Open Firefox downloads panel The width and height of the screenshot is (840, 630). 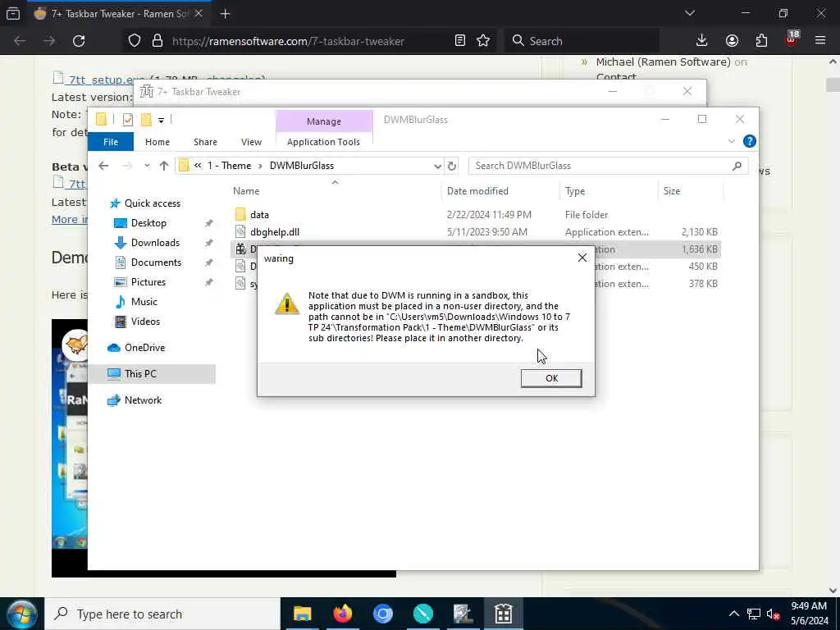click(x=702, y=41)
